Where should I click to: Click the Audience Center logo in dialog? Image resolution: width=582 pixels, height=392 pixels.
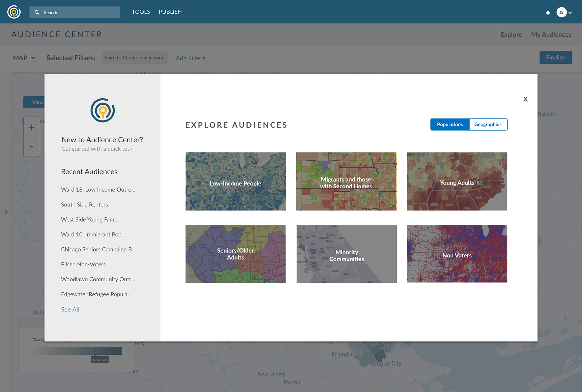pos(102,110)
